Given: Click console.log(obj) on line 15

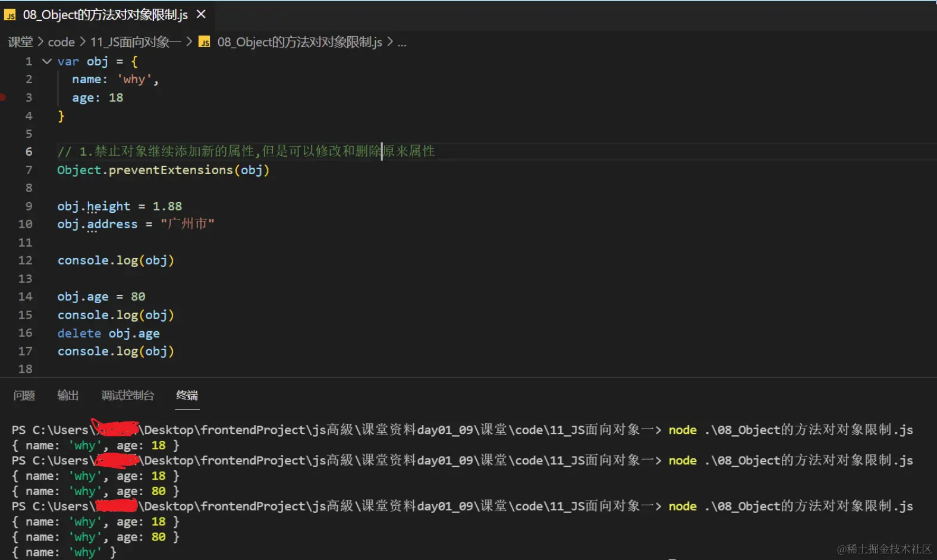Looking at the screenshot, I should coord(116,315).
